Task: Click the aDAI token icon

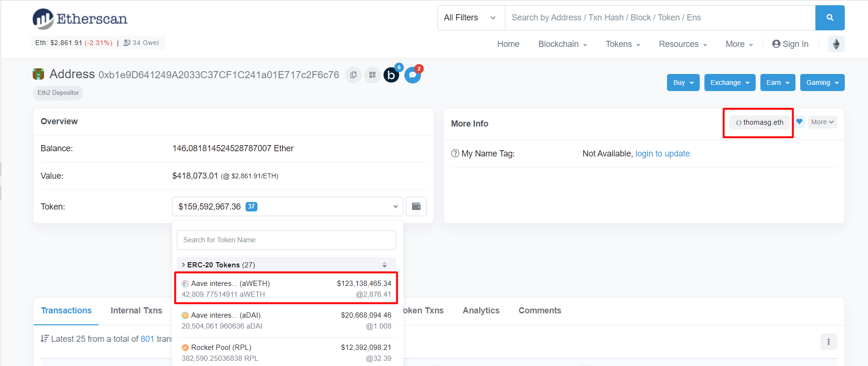Action: click(185, 315)
